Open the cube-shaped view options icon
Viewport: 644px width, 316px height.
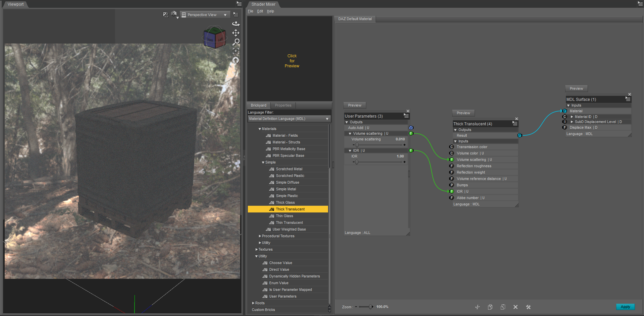point(174,15)
